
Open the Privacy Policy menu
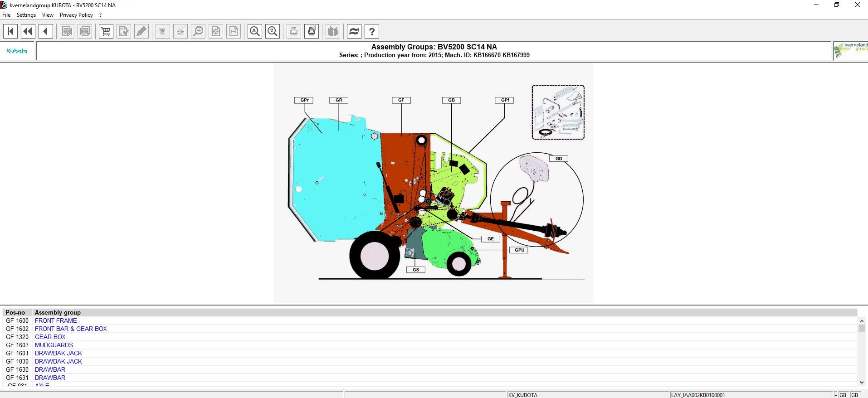pyautogui.click(x=76, y=15)
